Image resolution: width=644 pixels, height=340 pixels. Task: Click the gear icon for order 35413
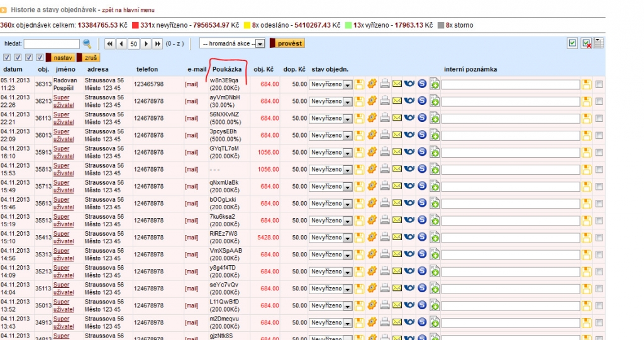pos(372,237)
